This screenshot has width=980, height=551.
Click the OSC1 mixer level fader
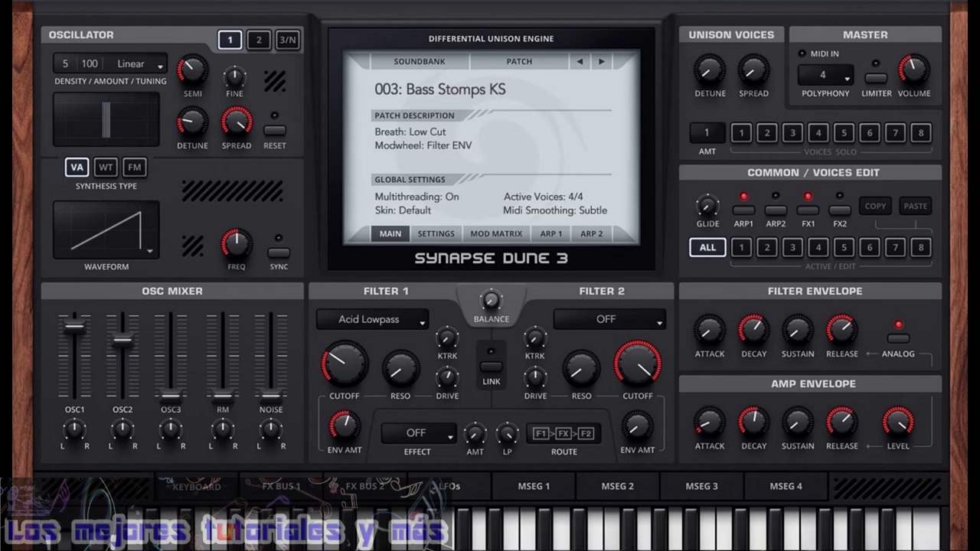(74, 327)
